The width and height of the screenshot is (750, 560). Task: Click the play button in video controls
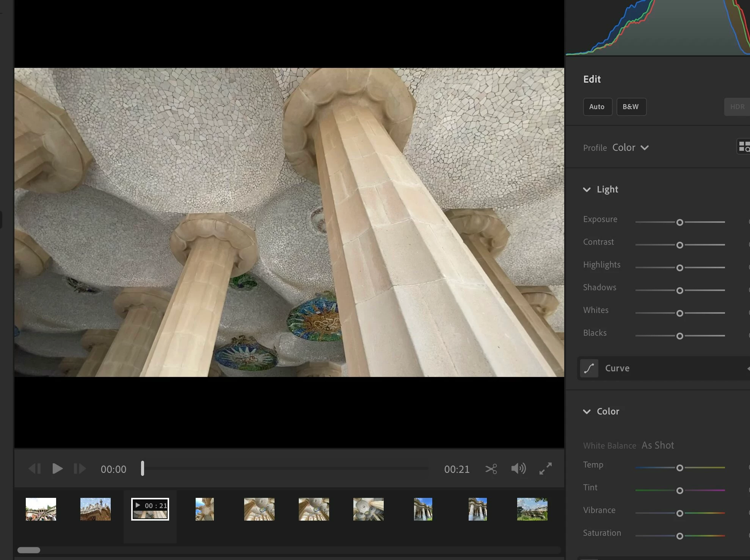coord(57,469)
